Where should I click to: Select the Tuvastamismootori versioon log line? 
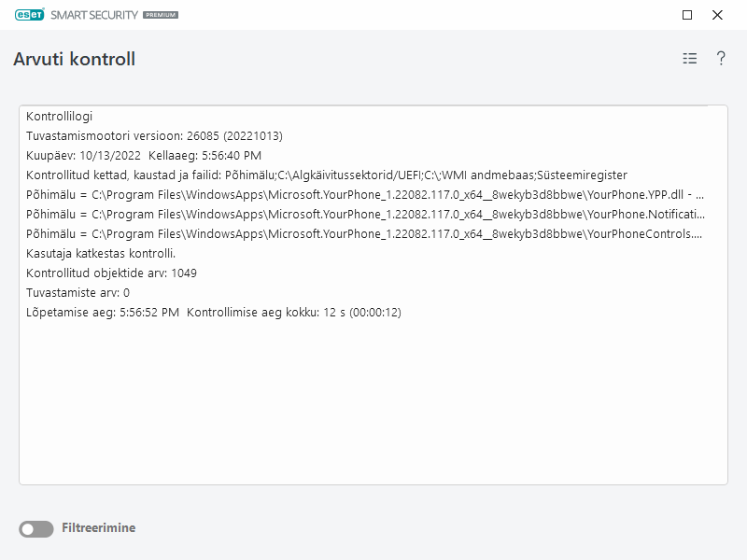point(154,136)
